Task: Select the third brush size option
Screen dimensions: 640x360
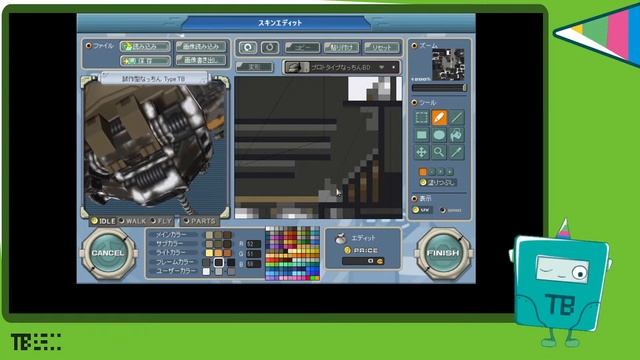Action: click(441, 172)
